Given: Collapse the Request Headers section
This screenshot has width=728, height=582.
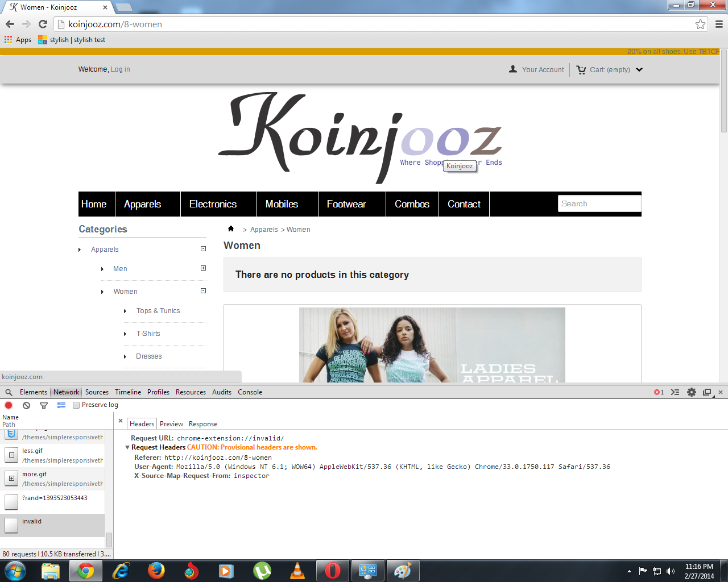Looking at the screenshot, I should tap(127, 447).
